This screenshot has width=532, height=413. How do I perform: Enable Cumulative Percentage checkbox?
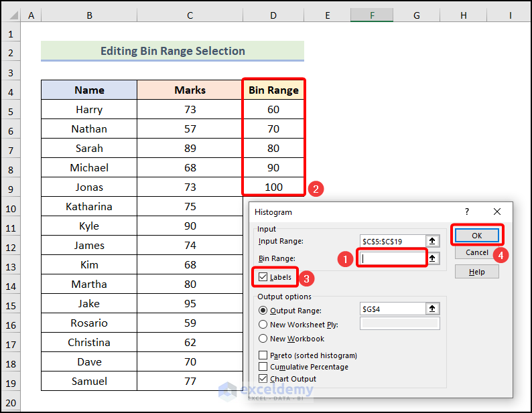[263, 367]
